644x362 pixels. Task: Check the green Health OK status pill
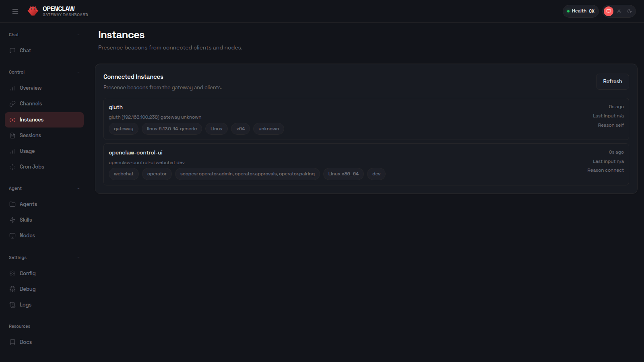[x=580, y=11]
